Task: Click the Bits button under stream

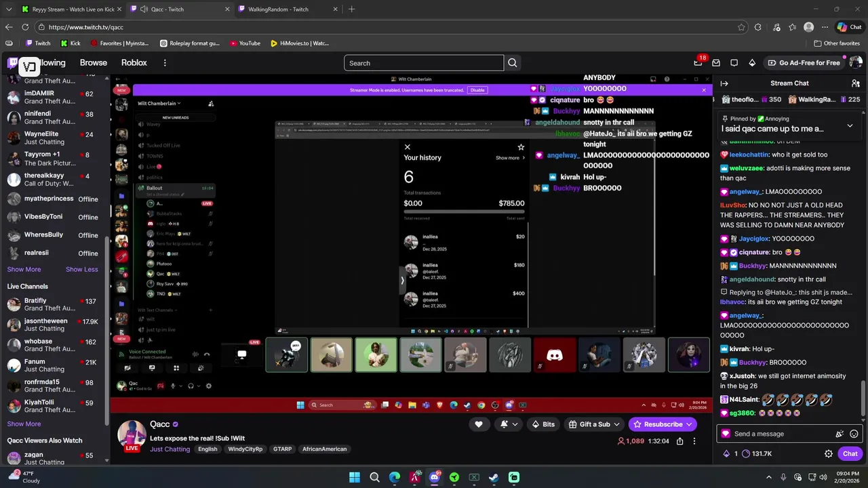Action: [x=543, y=424]
